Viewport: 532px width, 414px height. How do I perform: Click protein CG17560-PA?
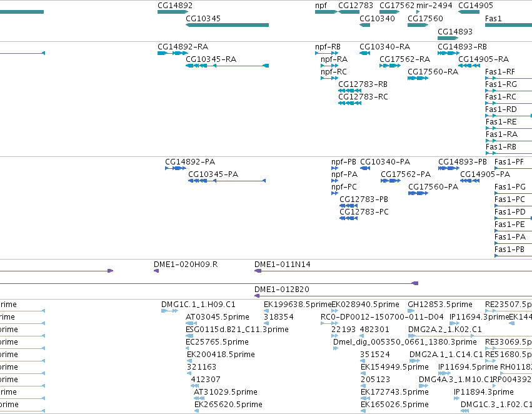(418, 193)
